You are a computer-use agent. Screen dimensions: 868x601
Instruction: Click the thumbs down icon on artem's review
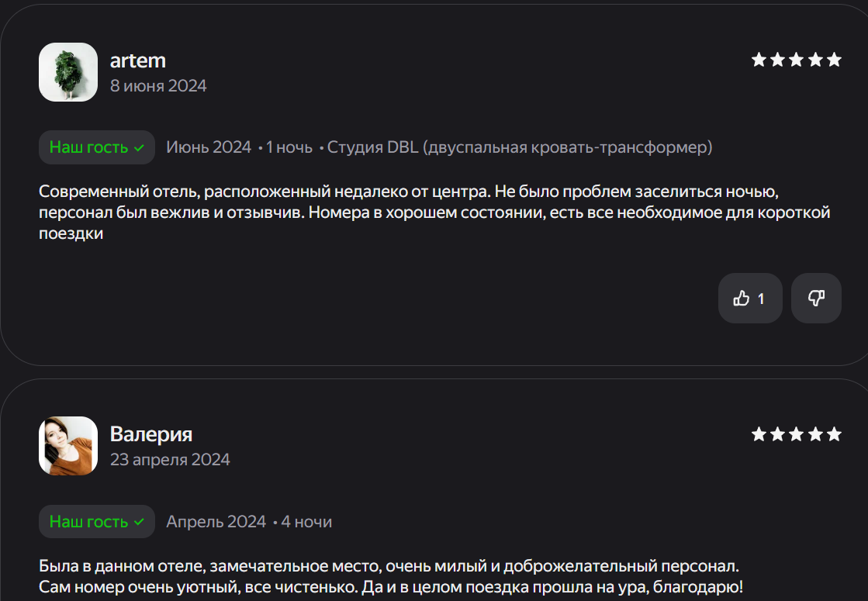tap(815, 298)
